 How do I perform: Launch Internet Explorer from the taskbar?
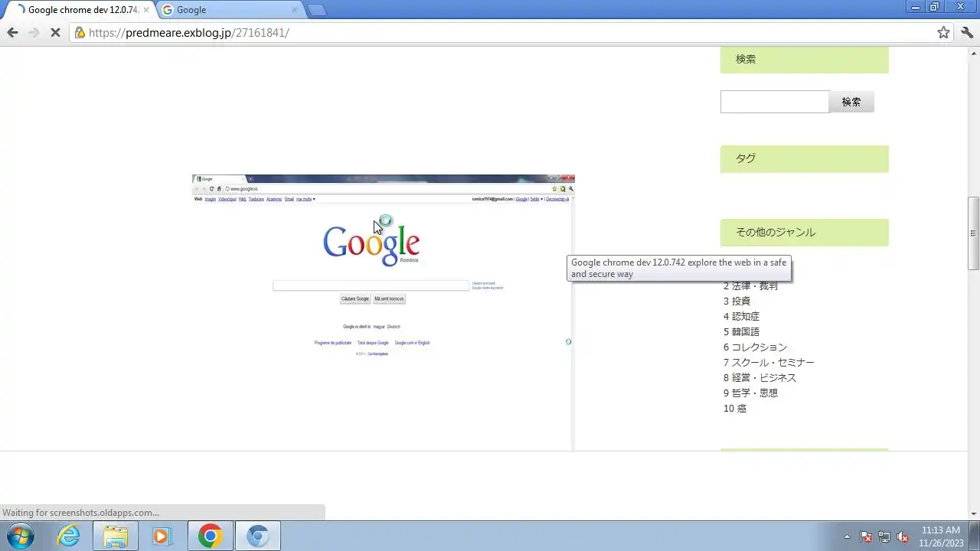(69, 536)
